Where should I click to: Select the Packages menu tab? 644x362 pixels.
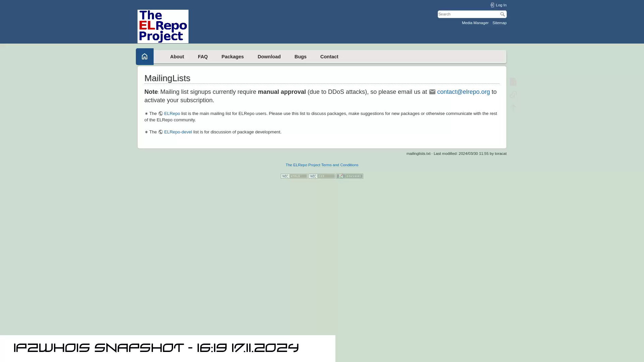pos(233,56)
